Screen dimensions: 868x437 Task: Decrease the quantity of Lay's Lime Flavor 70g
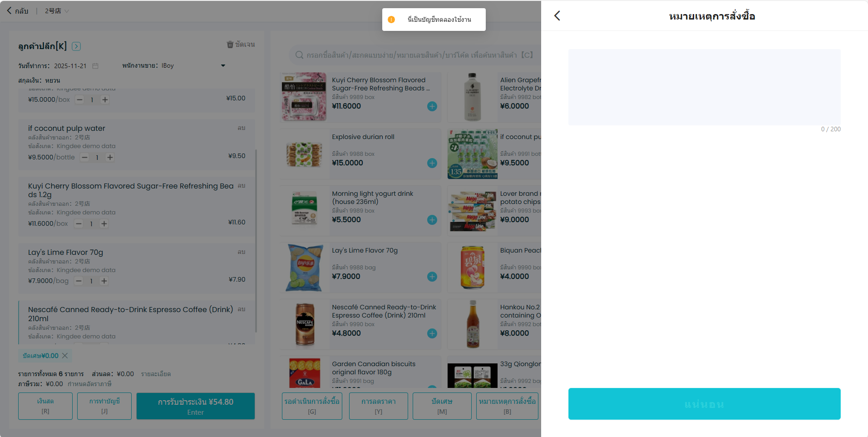coord(79,281)
